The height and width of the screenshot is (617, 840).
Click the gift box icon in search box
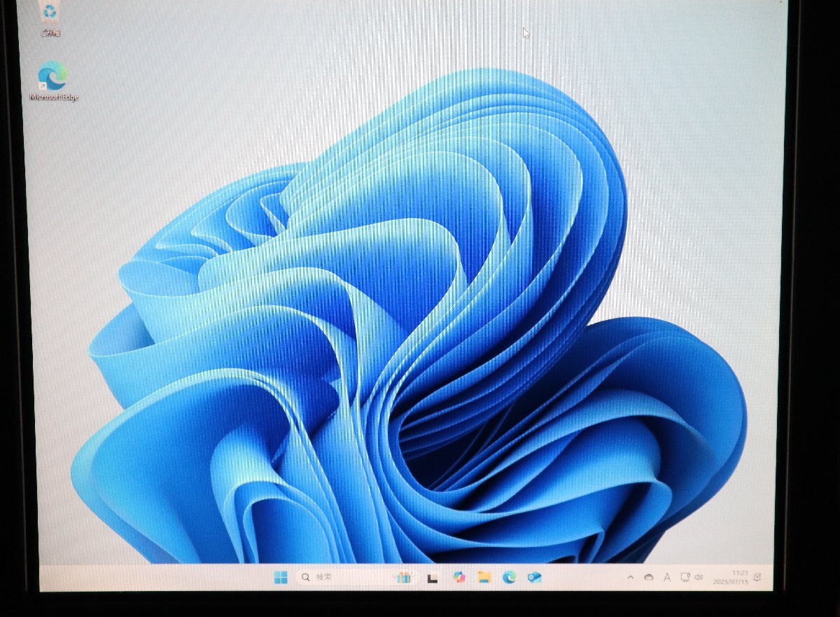click(x=404, y=577)
